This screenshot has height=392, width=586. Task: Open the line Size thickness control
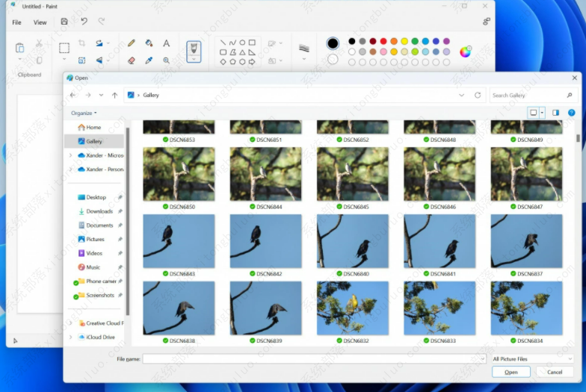pyautogui.click(x=303, y=48)
